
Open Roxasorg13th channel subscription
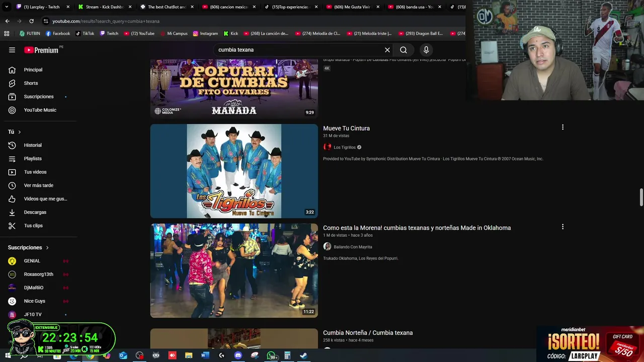(38, 274)
